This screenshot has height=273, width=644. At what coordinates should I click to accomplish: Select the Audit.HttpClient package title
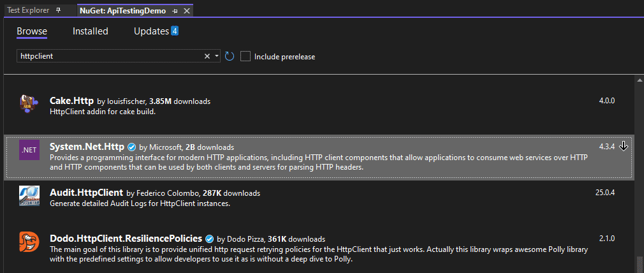pos(86,193)
